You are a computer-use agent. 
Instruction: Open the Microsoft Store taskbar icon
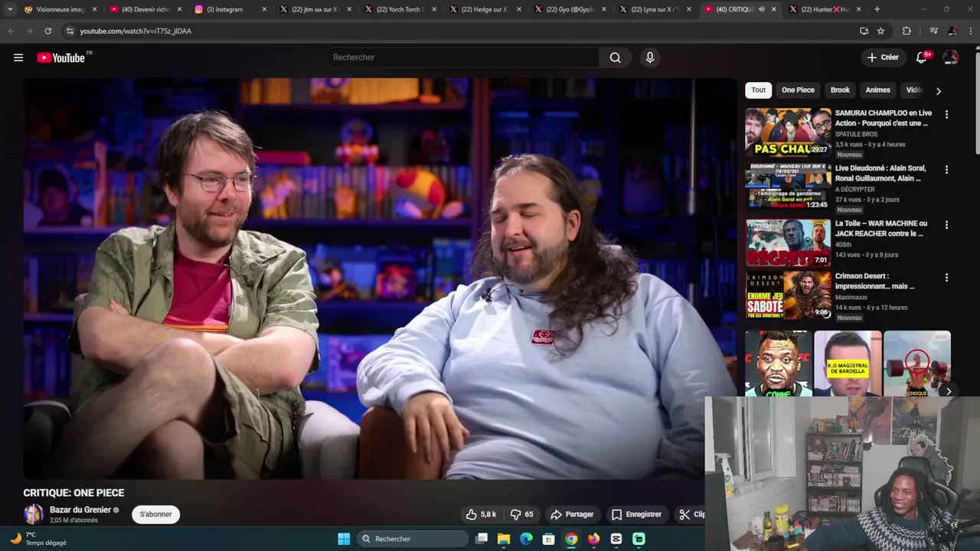click(548, 539)
